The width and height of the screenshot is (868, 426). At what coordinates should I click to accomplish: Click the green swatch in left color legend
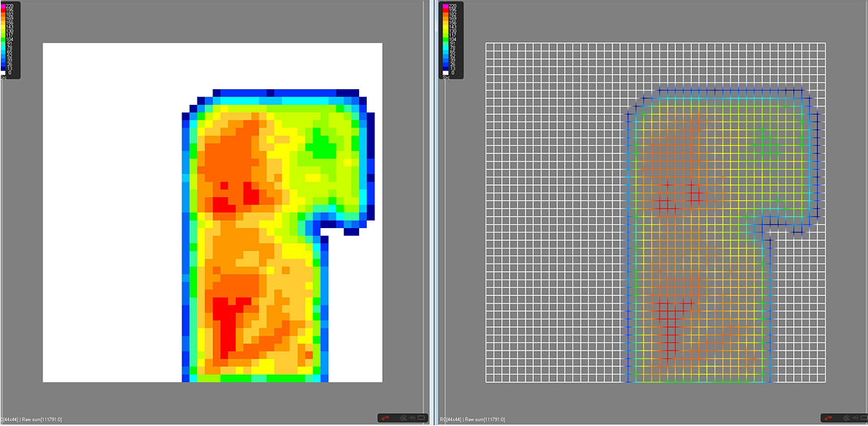pos(3,38)
